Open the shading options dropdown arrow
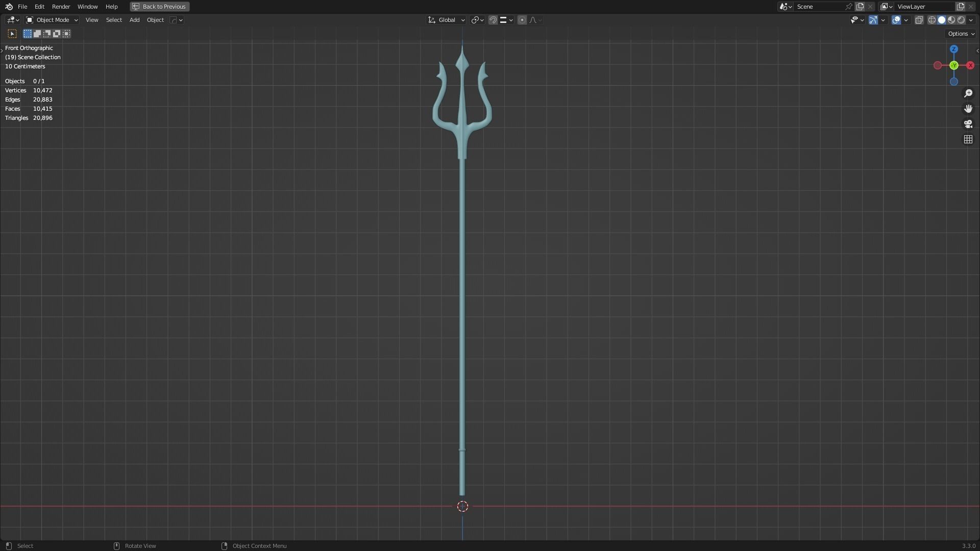Viewport: 980px width, 551px height. (x=971, y=20)
